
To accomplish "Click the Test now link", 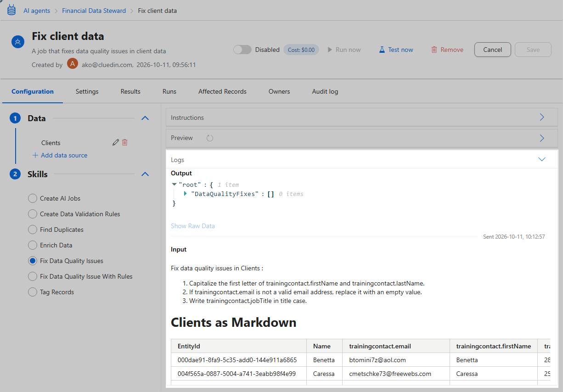I will (x=400, y=50).
